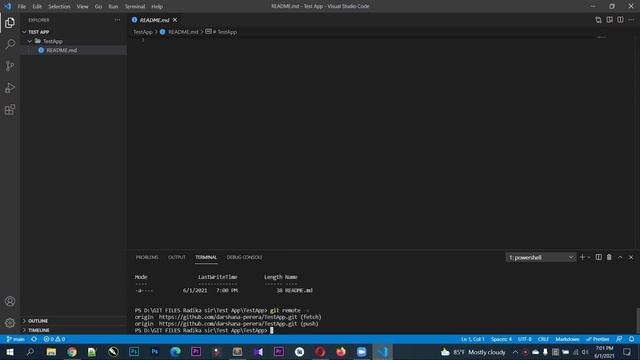
Task: Open Firefox from the taskbar
Action: (x=341, y=352)
